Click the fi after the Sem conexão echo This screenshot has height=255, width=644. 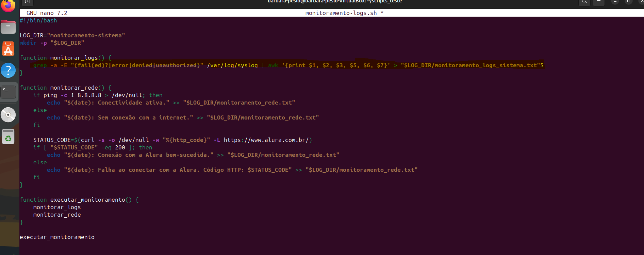point(37,125)
